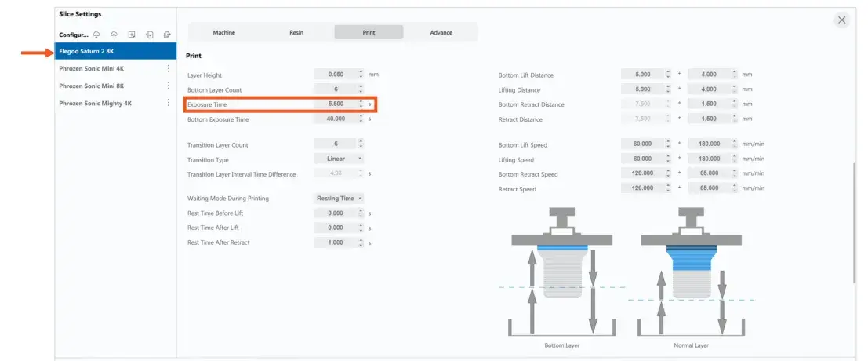Expand the Waiting Mode During Printing dropdown
The width and height of the screenshot is (868, 361).
[x=339, y=199]
